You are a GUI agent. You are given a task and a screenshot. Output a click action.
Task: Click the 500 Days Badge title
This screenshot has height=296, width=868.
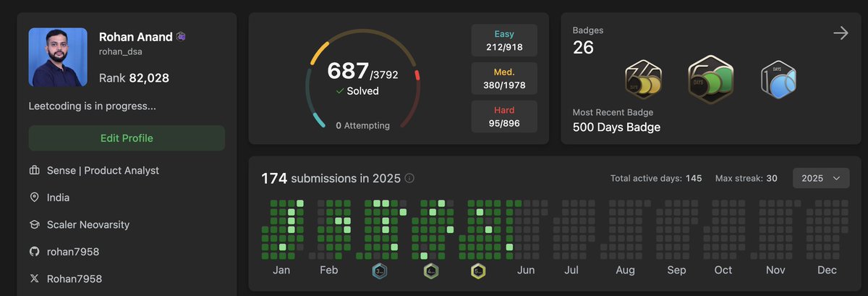tap(616, 127)
